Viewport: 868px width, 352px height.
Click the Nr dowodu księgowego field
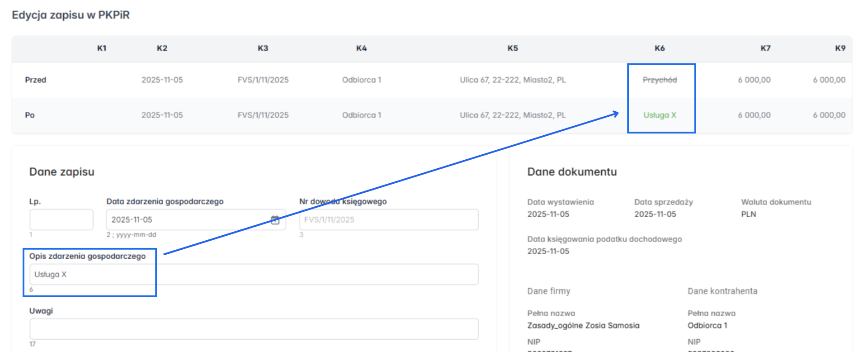(x=389, y=219)
